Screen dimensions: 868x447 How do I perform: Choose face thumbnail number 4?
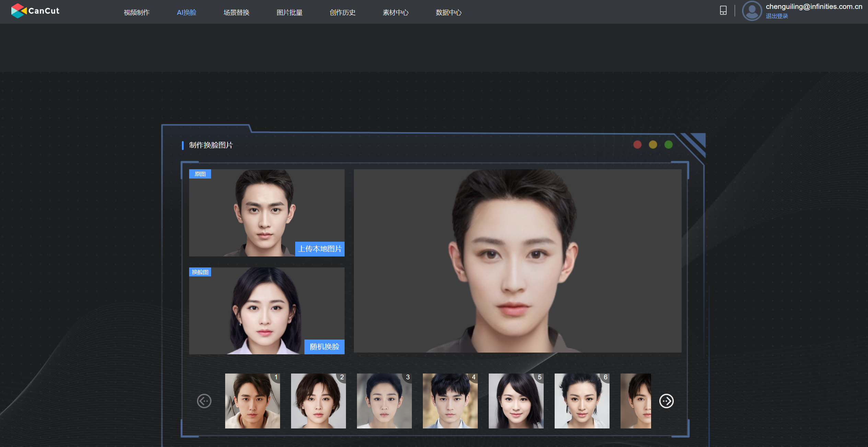(450, 401)
